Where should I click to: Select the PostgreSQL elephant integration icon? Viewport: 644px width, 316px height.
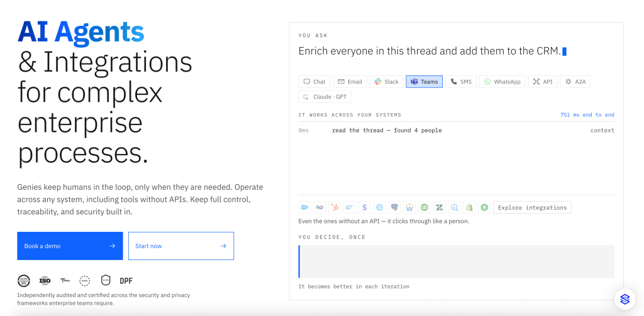[x=394, y=207]
